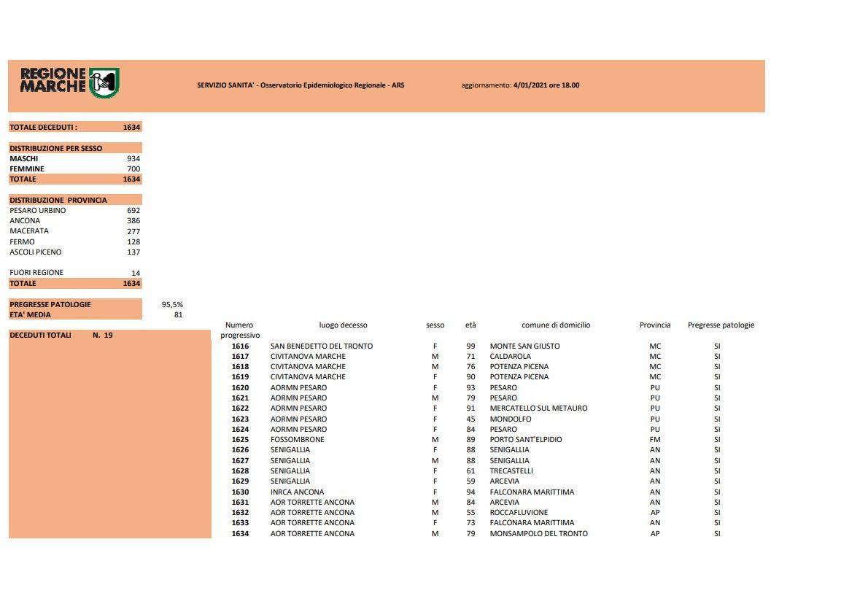
Task: Click MONSAMPOLO DEL TRONTO cell
Action: tap(538, 534)
